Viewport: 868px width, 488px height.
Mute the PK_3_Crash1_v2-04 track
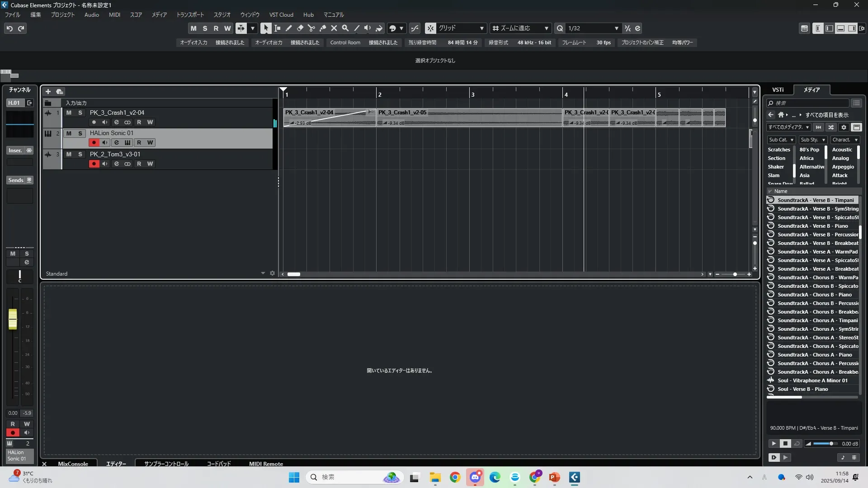pos(69,113)
